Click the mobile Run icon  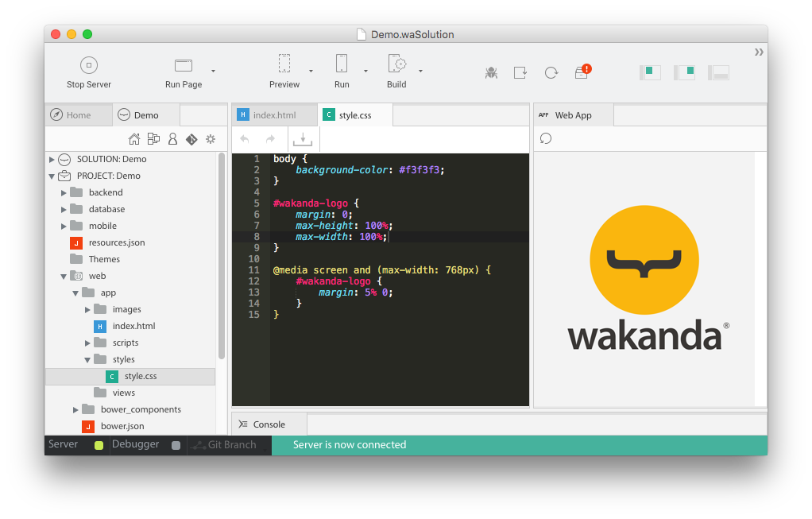pos(342,64)
